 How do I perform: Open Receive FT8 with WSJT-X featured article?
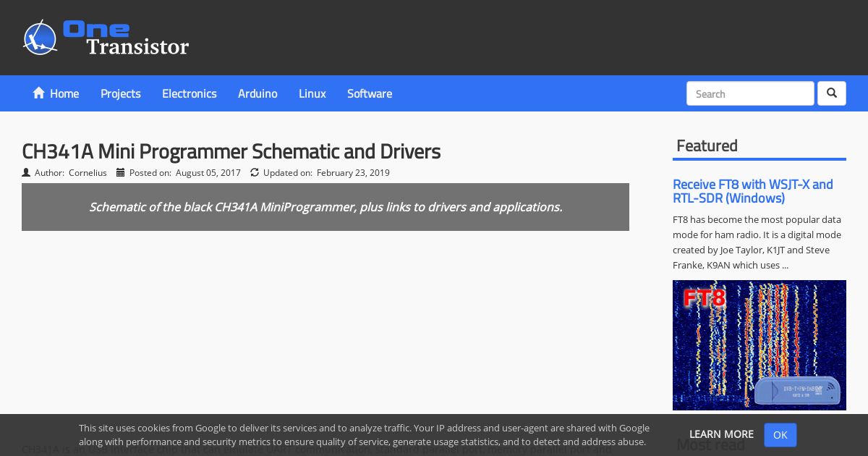coord(753,191)
